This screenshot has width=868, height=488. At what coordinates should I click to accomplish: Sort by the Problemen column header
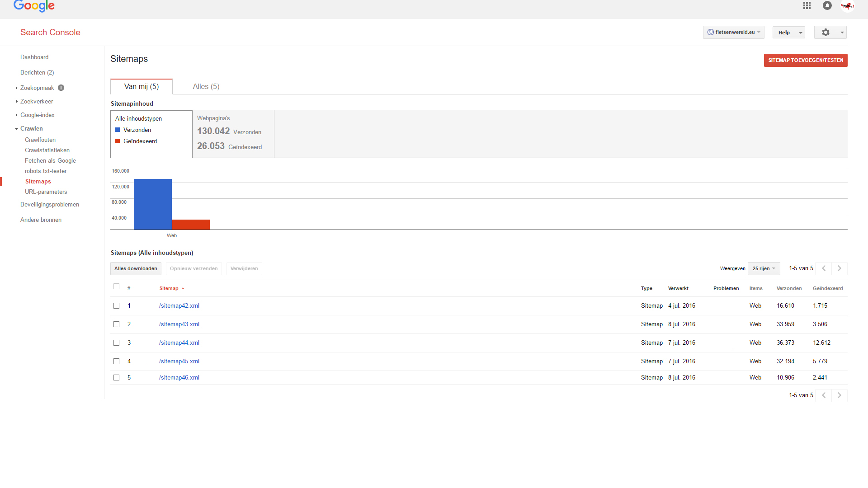(726, 289)
